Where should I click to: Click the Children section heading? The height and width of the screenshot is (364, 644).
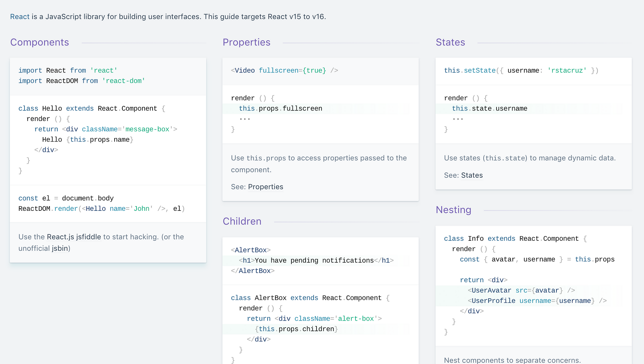coord(242,221)
